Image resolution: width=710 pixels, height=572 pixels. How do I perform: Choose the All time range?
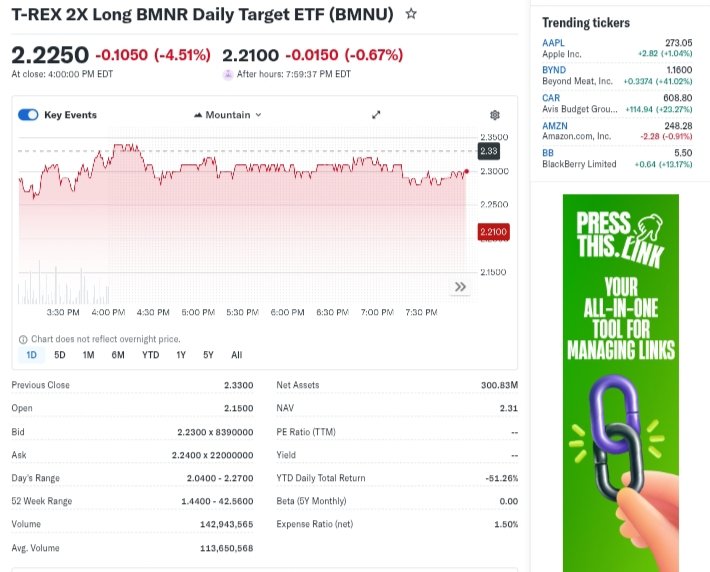[236, 355]
